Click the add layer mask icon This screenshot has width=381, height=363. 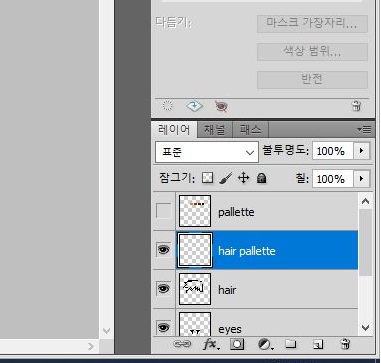pos(237,344)
